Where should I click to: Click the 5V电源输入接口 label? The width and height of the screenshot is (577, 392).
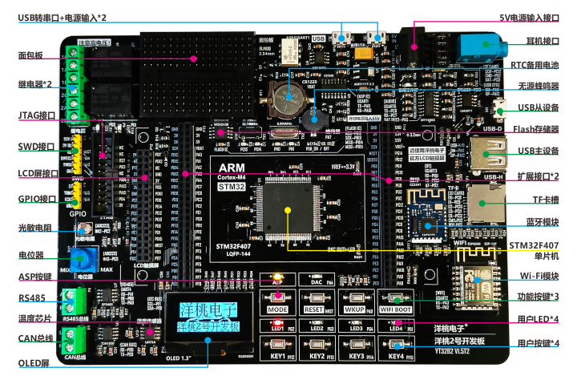(x=529, y=18)
